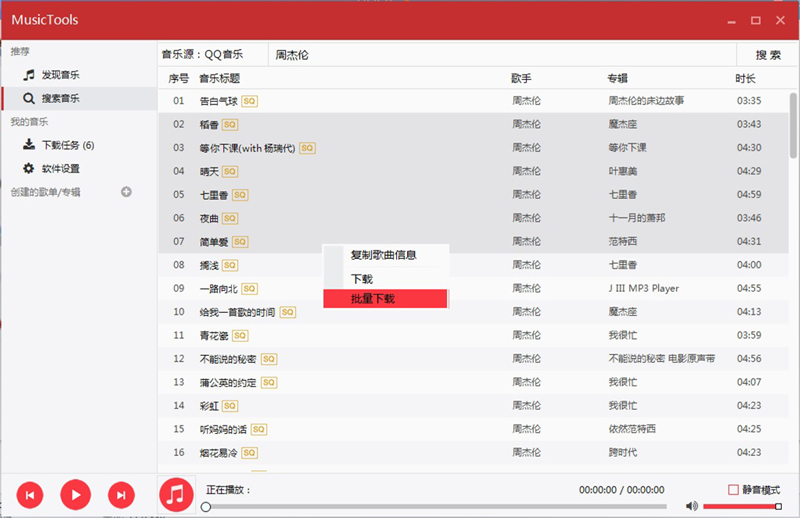
Task: Mute audio via the speaker icon
Action: [x=691, y=506]
